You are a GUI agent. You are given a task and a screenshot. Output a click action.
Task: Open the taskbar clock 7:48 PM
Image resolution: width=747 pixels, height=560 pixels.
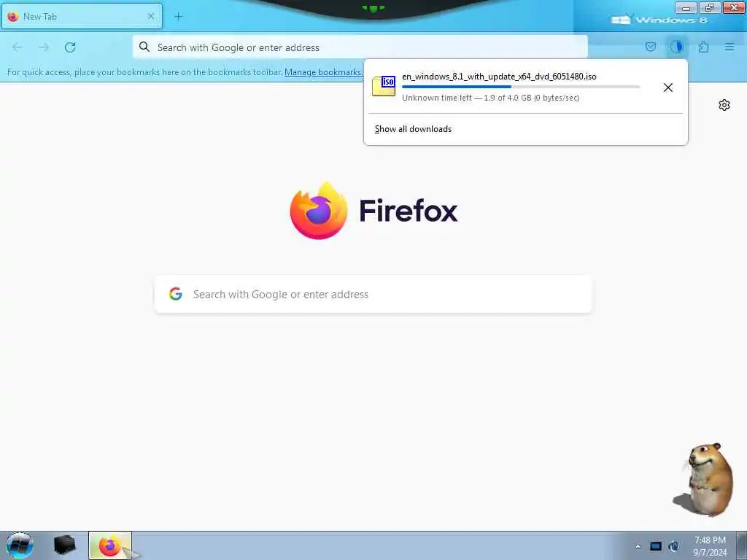point(710,546)
